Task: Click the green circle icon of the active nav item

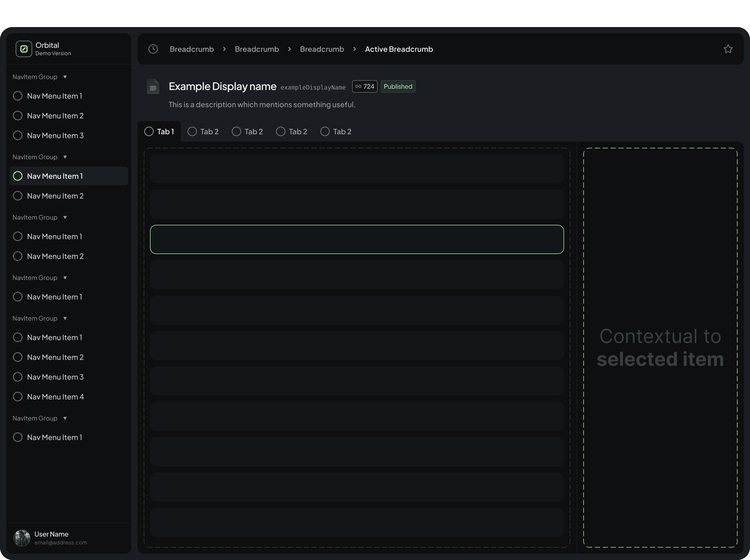Action: click(18, 176)
